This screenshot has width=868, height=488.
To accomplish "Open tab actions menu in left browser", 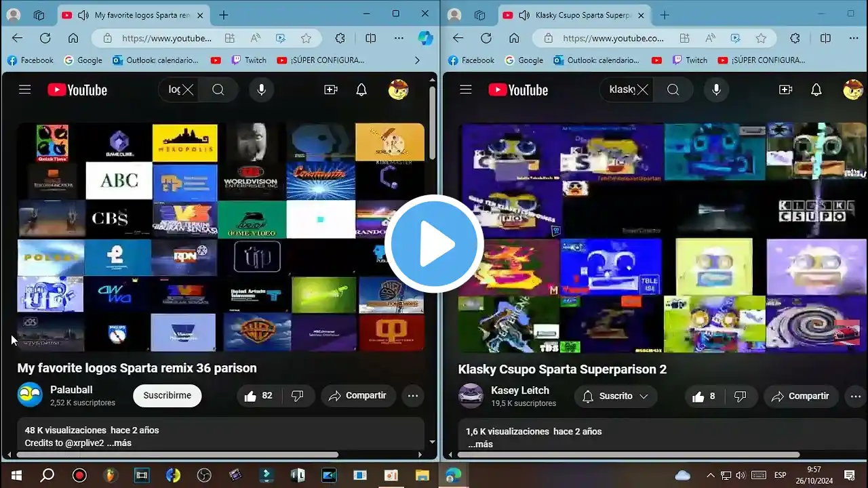I will [39, 15].
